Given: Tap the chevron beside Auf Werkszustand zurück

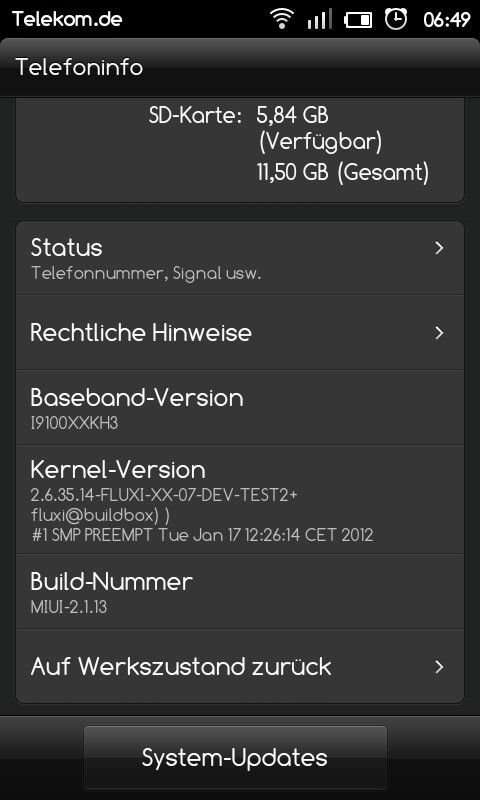Looking at the screenshot, I should pos(439,667).
